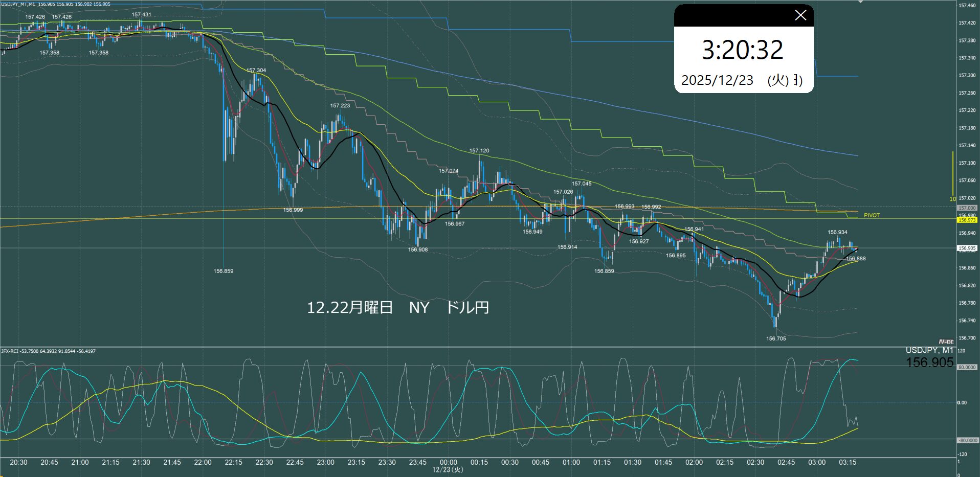Click the gray 157.000 price level tag
980x477 pixels.
pos(967,208)
